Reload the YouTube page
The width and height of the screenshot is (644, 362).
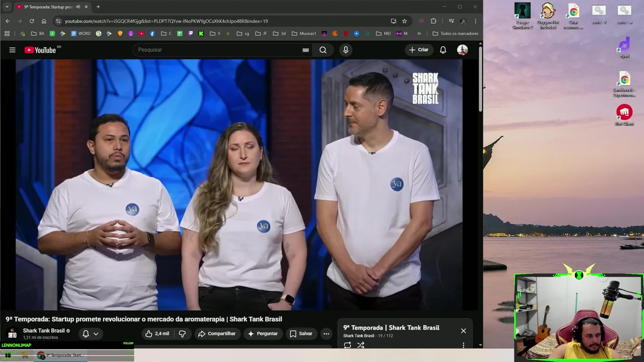32,21
